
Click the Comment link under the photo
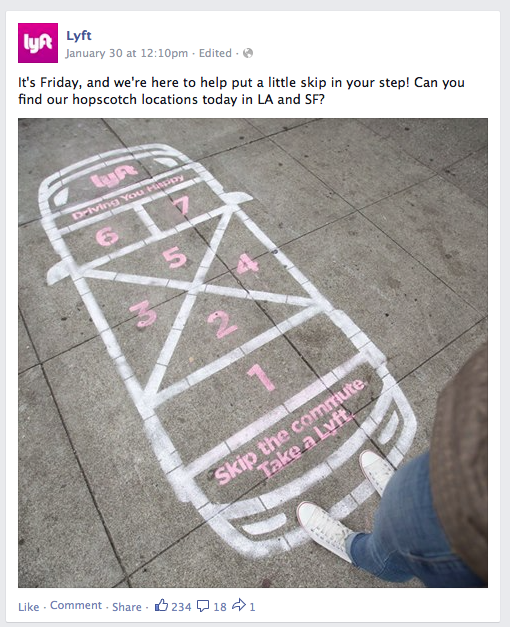76,605
